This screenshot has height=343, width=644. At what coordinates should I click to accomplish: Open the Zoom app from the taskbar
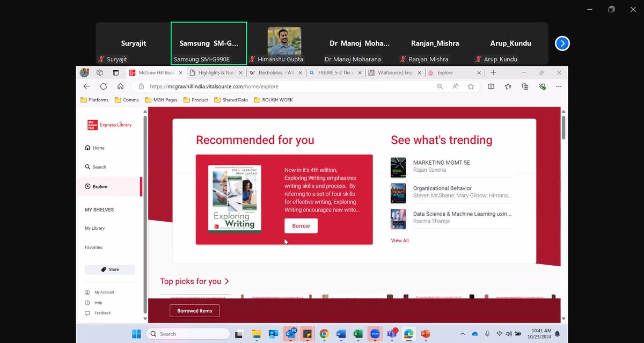(x=375, y=334)
